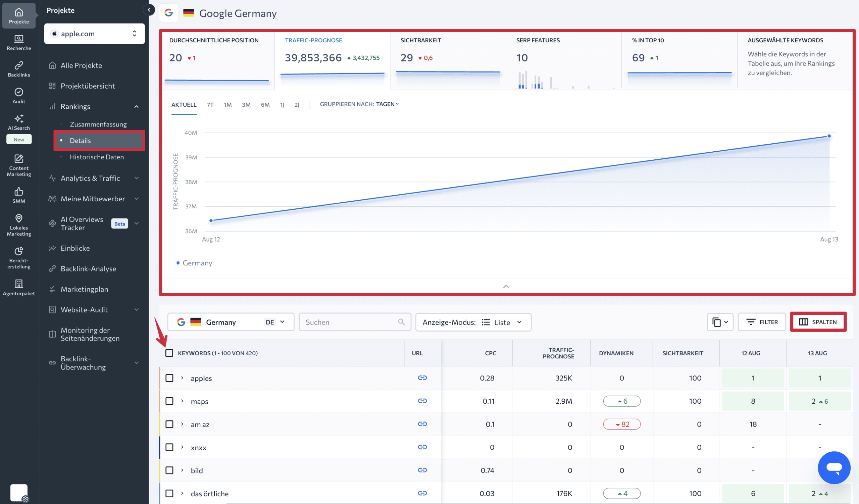Open URL link for das örtliche keyword
Screen dimensions: 859x504
422,493
